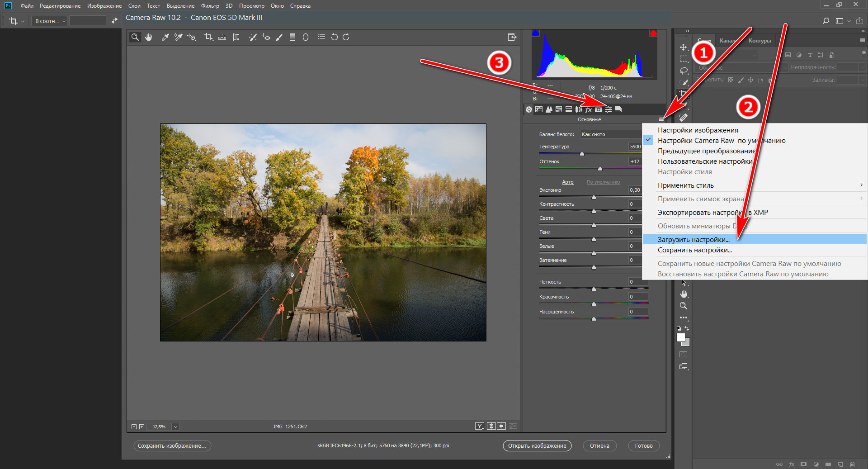
Task: Open the 'Фильтр' menu in menu bar
Action: (210, 6)
